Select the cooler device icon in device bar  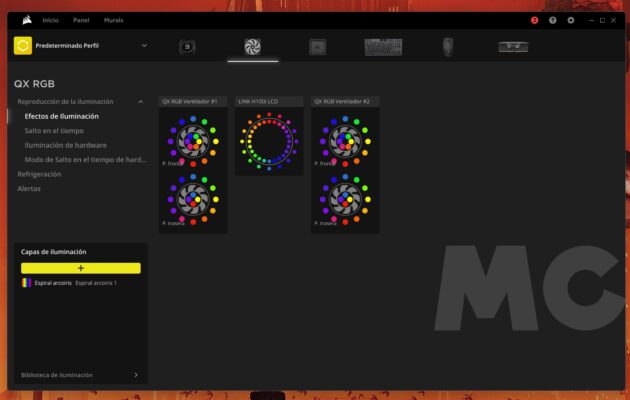coord(186,46)
